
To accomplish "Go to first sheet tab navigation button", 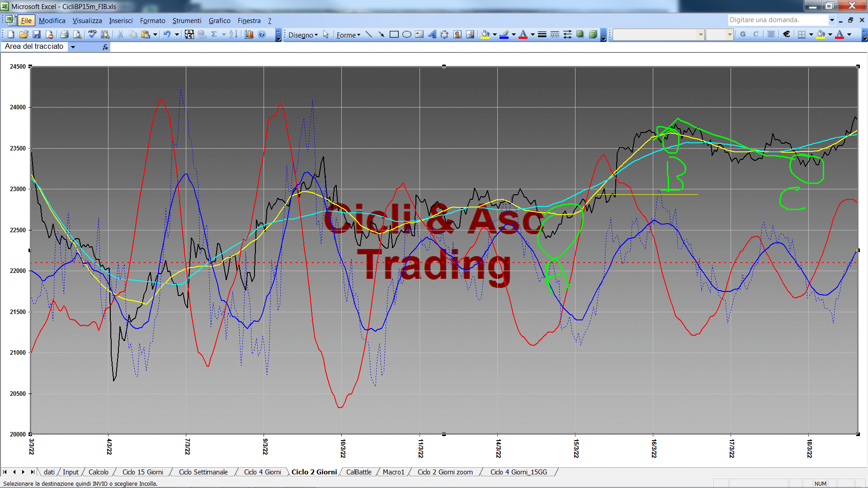I will tap(5, 472).
